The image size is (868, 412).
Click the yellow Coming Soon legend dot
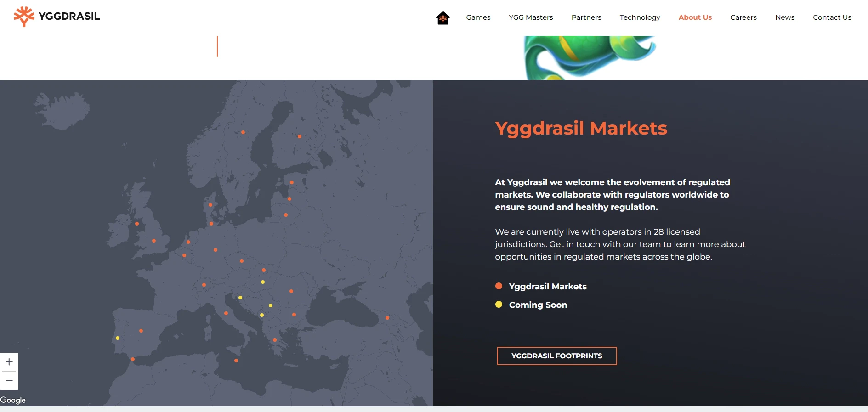click(x=499, y=304)
